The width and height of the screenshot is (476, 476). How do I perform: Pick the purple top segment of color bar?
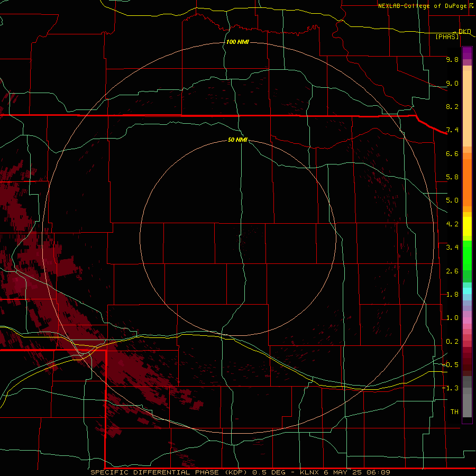[x=467, y=53]
